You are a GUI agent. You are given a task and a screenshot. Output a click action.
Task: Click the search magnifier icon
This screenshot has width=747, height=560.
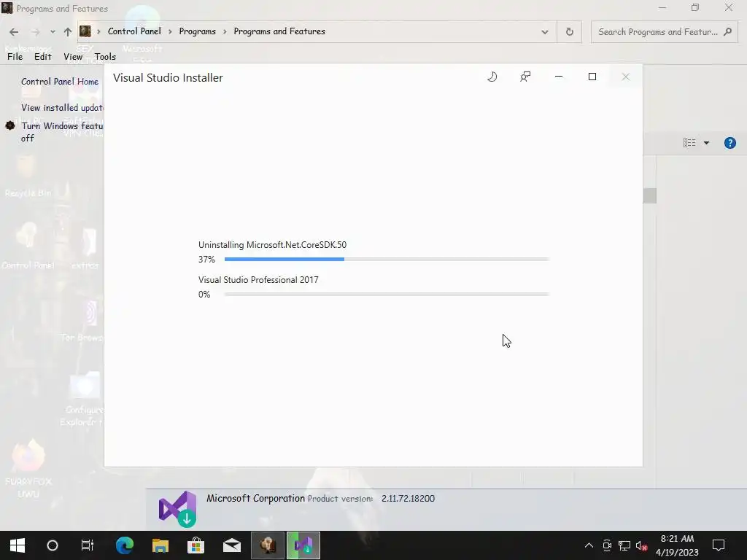click(x=727, y=32)
